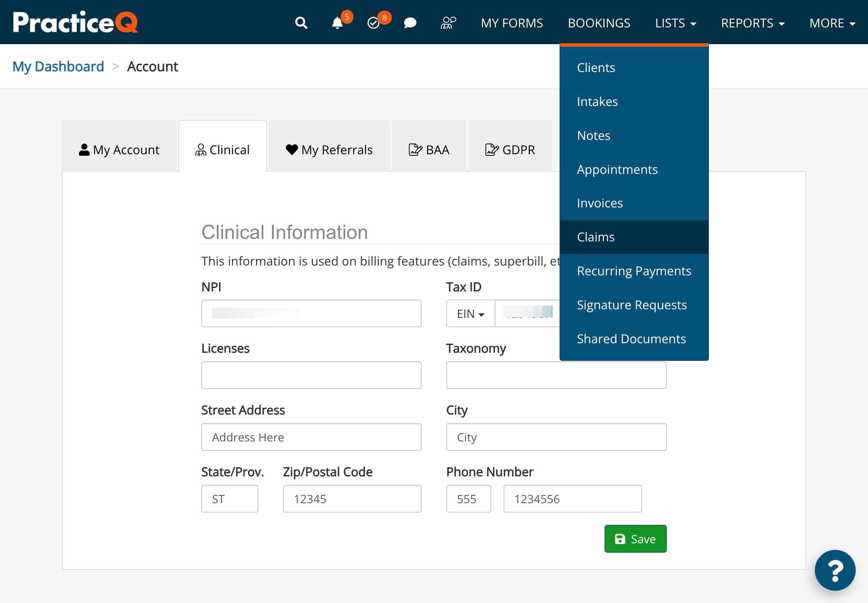The width and height of the screenshot is (868, 603).
Task: Open the EIN tax ID type dropdown
Action: pyautogui.click(x=470, y=313)
